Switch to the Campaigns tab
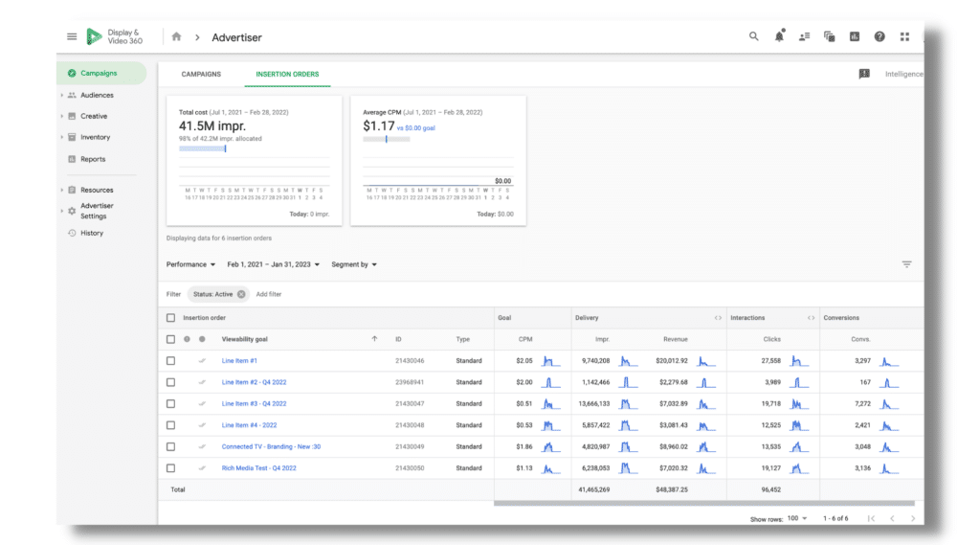 pos(201,74)
